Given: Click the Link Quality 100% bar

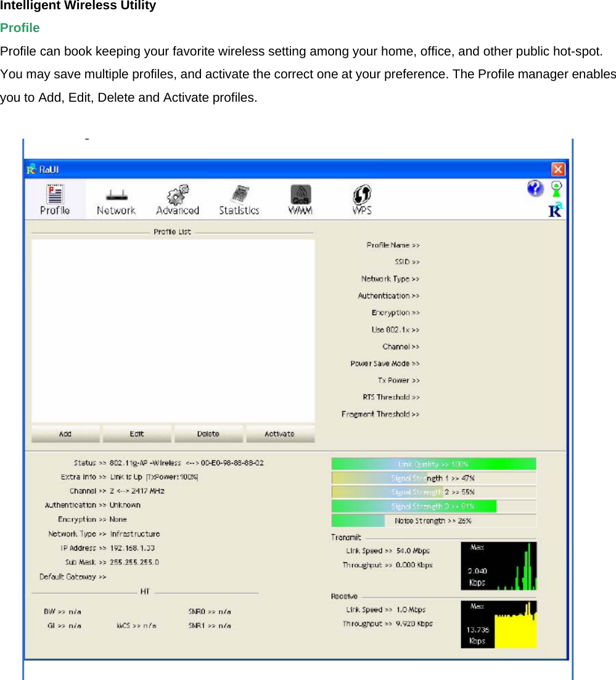Looking at the screenshot, I should (x=434, y=463).
